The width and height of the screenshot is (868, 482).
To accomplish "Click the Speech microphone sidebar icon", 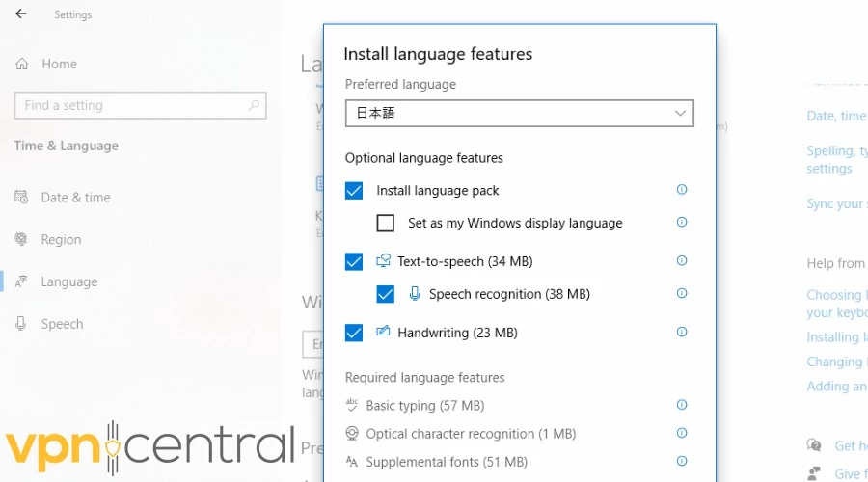I will click(21, 324).
